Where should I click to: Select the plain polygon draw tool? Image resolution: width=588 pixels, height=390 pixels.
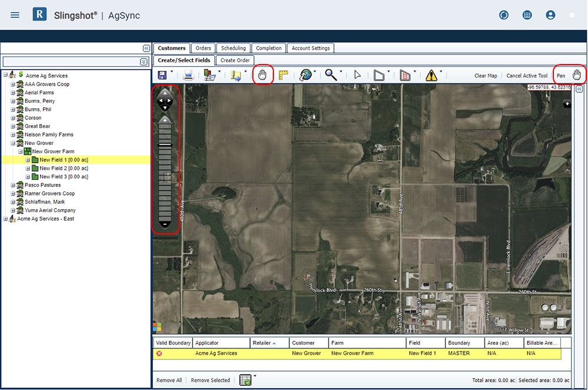[x=379, y=75]
